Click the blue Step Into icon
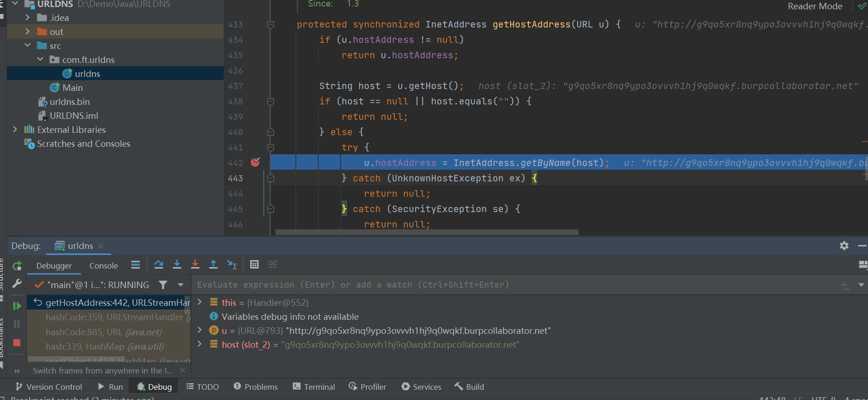The width and height of the screenshot is (868, 400). (x=177, y=265)
